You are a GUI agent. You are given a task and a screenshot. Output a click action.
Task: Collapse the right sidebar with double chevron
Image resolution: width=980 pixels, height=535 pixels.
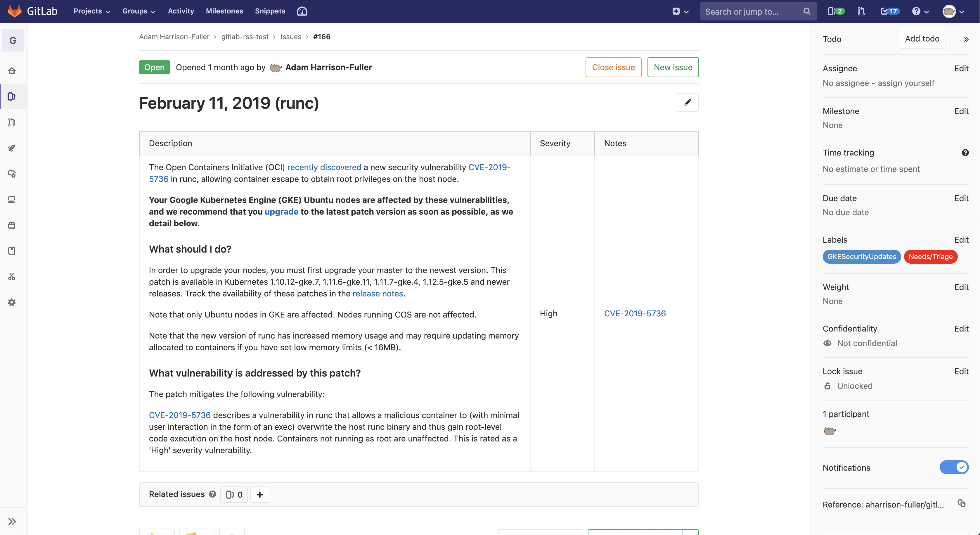point(966,39)
